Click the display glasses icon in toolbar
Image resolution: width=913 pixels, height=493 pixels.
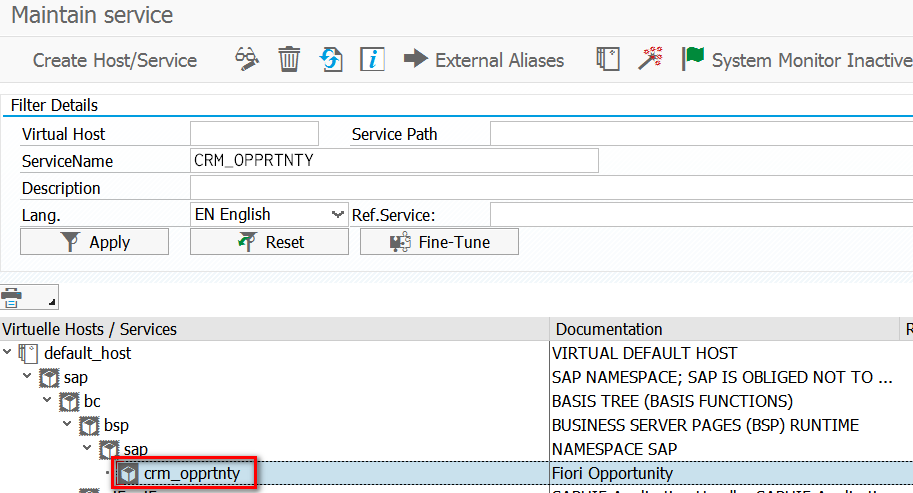click(x=247, y=59)
